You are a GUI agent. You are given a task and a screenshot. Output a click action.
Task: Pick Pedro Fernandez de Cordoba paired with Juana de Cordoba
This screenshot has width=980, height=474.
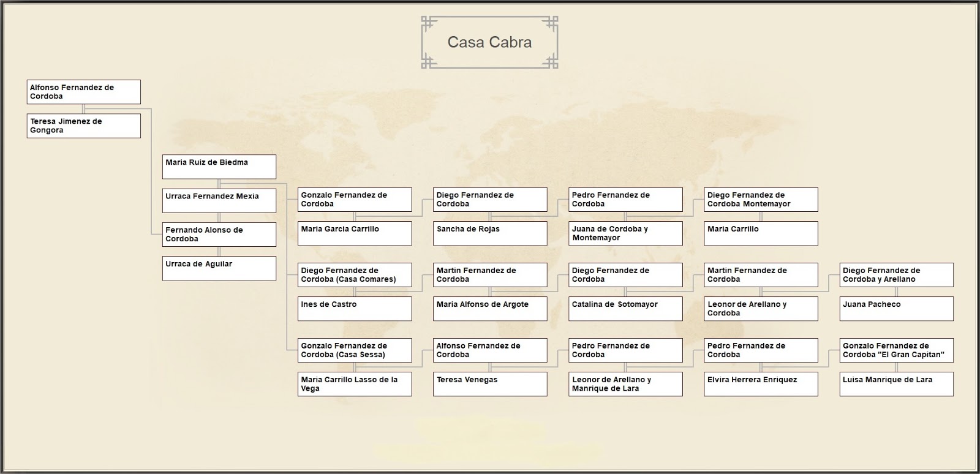tap(625, 199)
